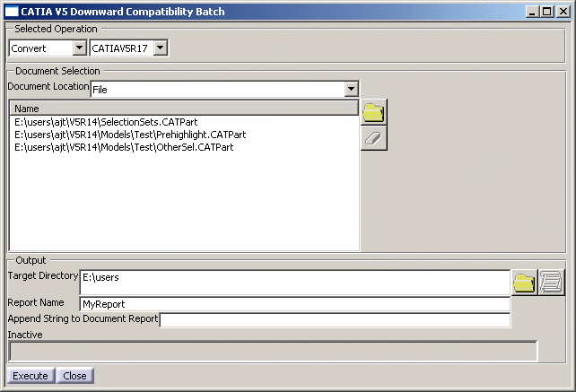Click the CATIA window title bar icon
This screenshot has height=392, width=576.
(x=12, y=12)
